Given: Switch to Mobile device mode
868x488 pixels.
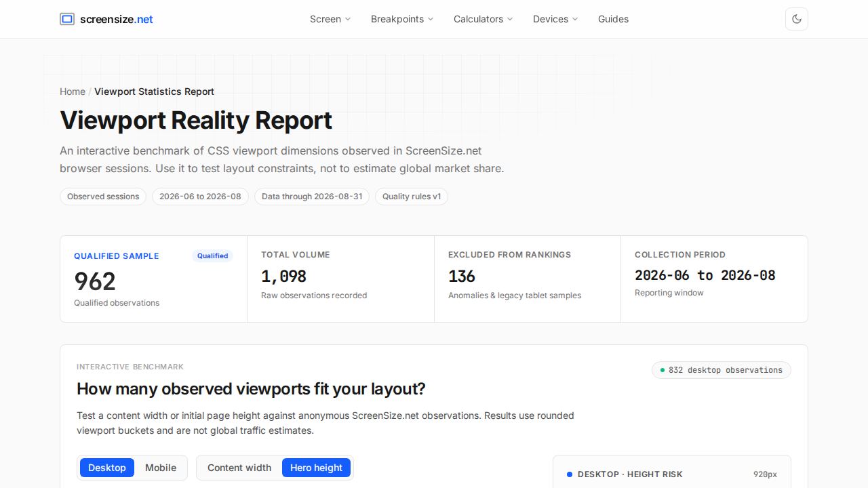Looking at the screenshot, I should pos(161,468).
